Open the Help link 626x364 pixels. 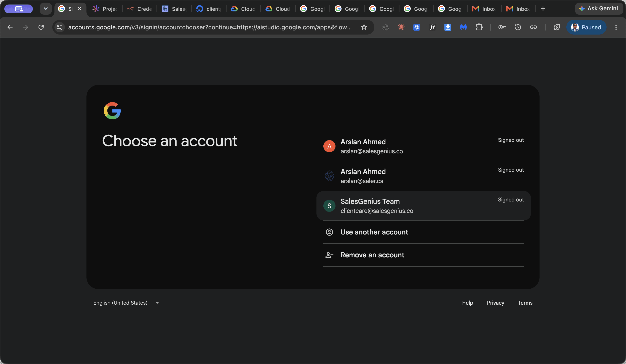[467, 303]
